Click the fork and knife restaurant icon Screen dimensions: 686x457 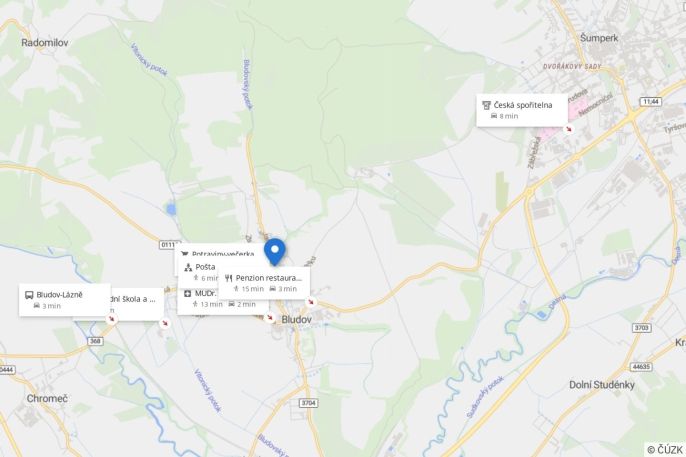tap(228, 278)
